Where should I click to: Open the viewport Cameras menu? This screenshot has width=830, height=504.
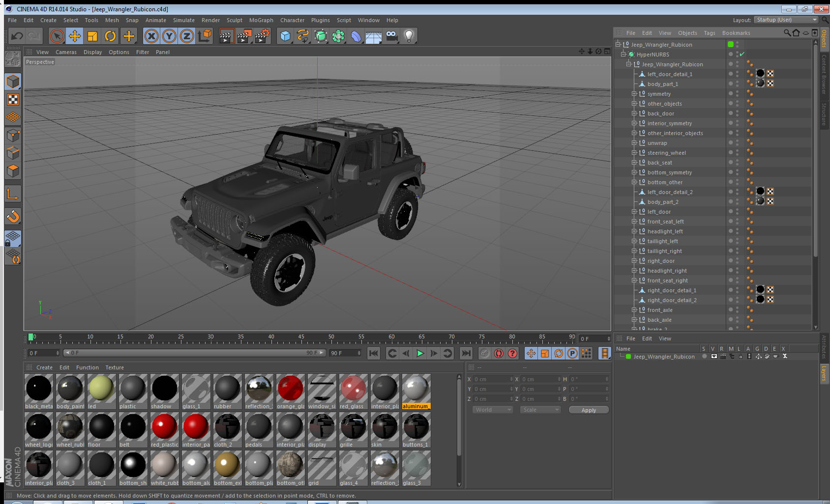pos(66,52)
